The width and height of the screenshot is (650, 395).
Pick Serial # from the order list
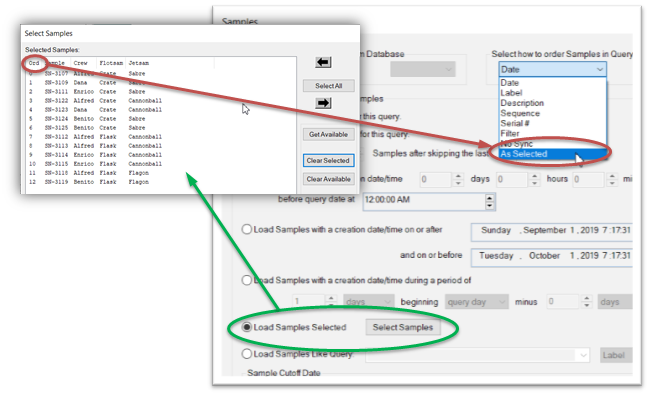click(x=515, y=123)
